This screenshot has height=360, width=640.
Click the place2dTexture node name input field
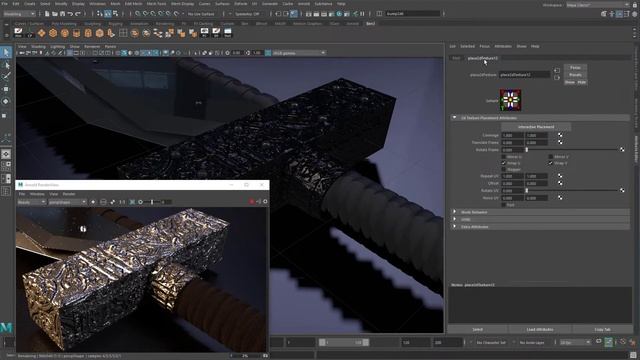524,75
